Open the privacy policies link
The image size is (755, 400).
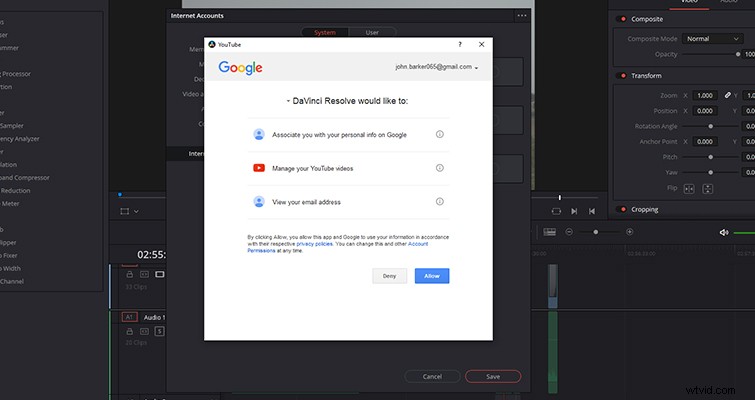[x=314, y=244]
